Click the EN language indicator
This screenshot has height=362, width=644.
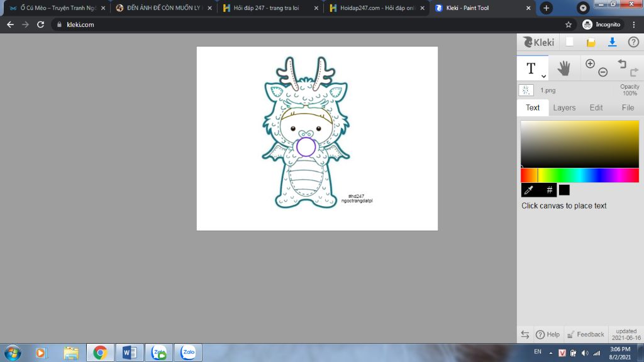click(537, 352)
